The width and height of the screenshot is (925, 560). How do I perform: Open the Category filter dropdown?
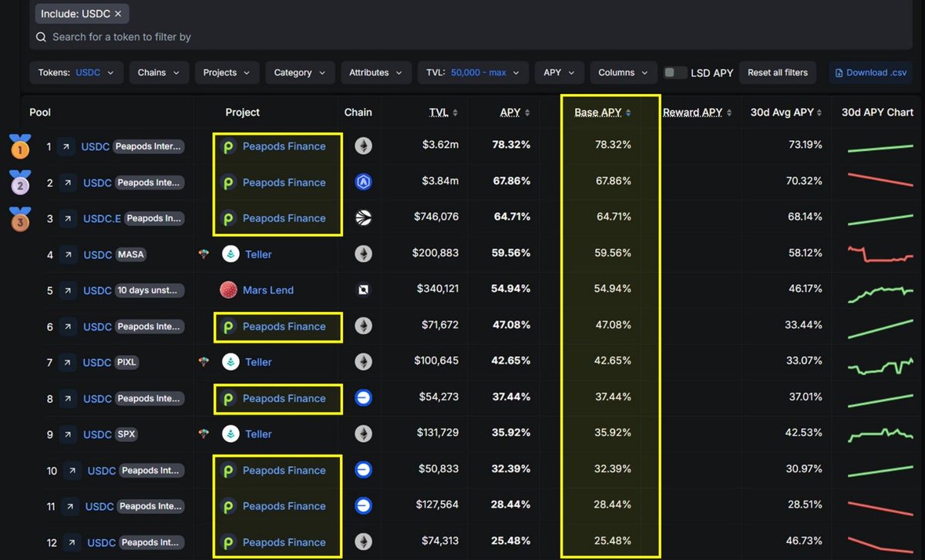[300, 72]
